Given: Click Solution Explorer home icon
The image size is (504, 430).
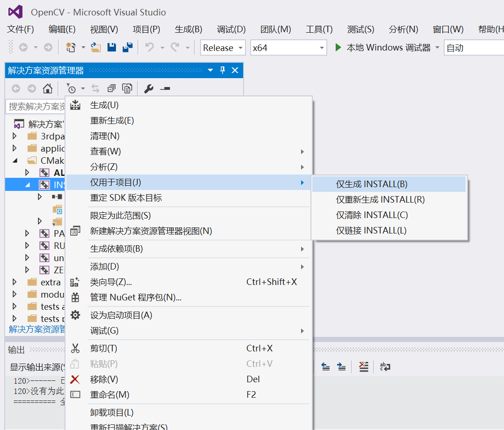Looking at the screenshot, I should 48,88.
